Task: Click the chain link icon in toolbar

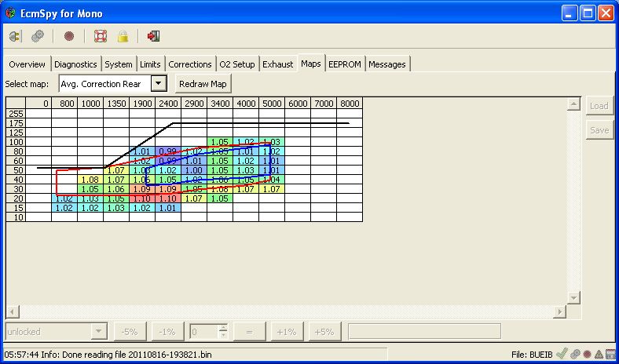Action: click(37, 36)
